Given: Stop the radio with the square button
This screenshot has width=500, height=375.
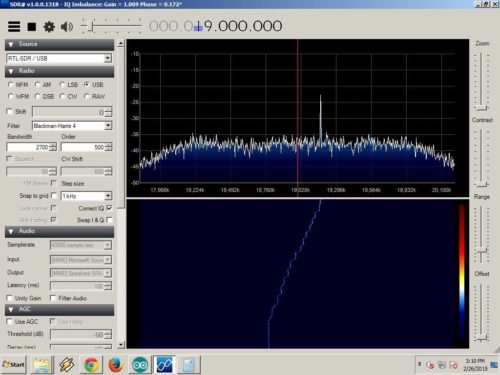Looking at the screenshot, I should tap(32, 26).
